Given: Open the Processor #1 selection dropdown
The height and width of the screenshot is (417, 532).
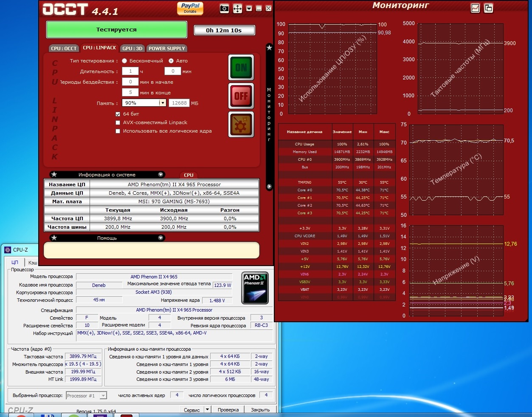Looking at the screenshot, I should [x=103, y=396].
